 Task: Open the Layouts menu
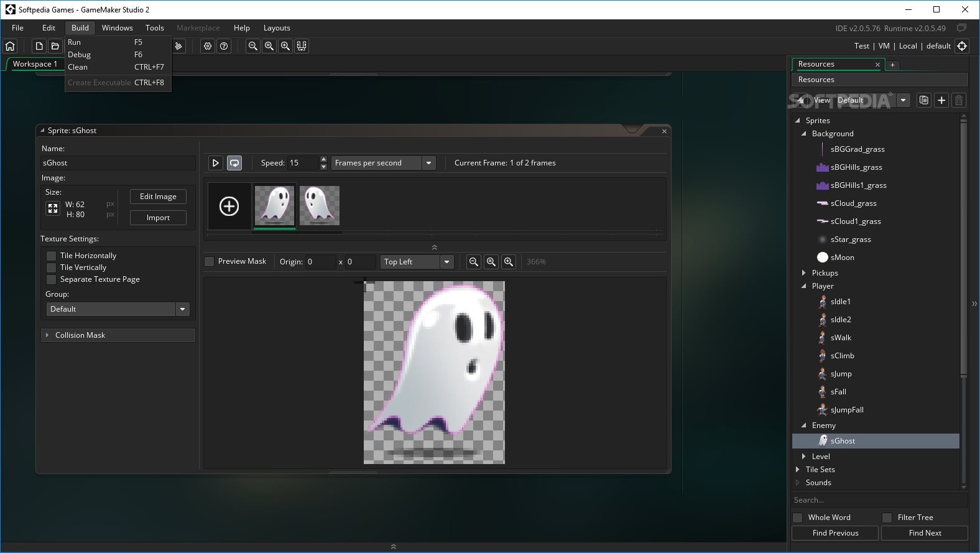[277, 28]
